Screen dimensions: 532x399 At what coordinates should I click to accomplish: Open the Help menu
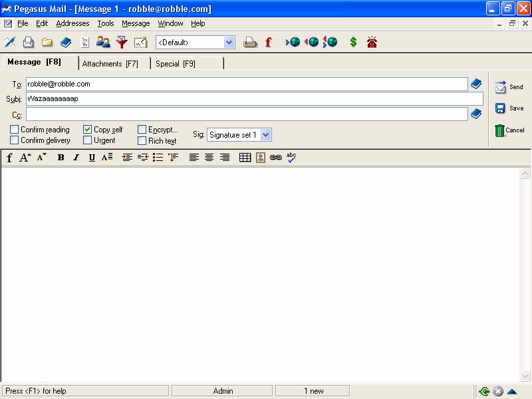[x=198, y=23]
